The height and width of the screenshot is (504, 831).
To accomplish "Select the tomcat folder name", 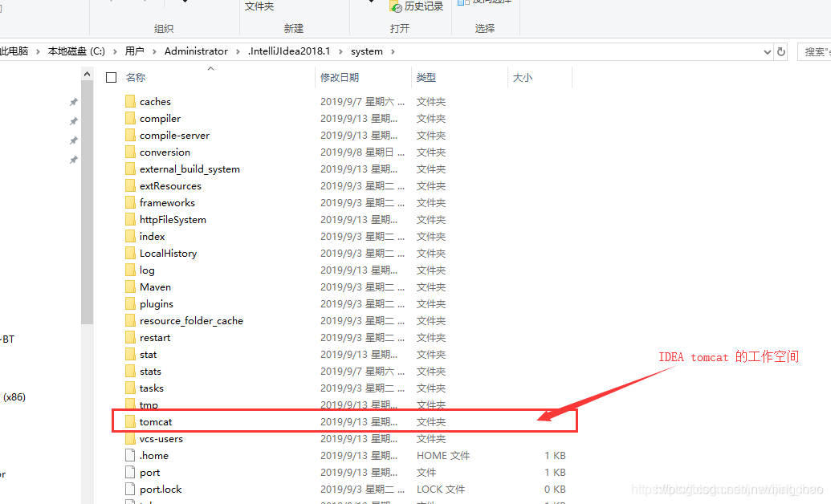I will 156,422.
